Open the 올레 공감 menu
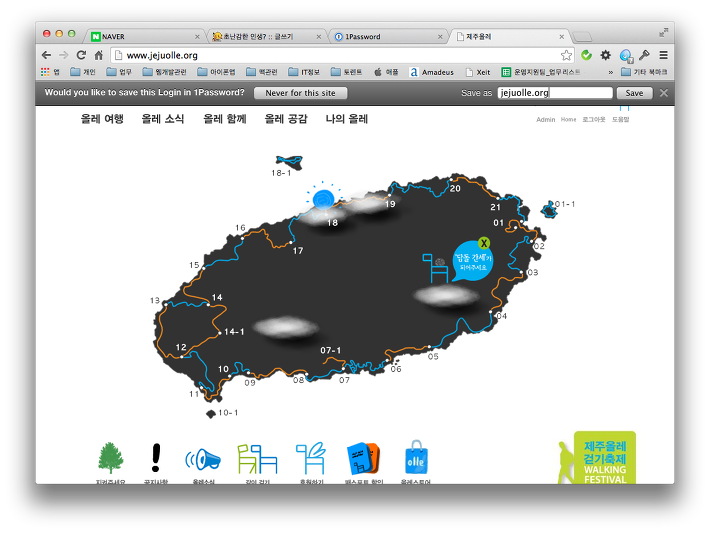The image size is (710, 533). [286, 119]
